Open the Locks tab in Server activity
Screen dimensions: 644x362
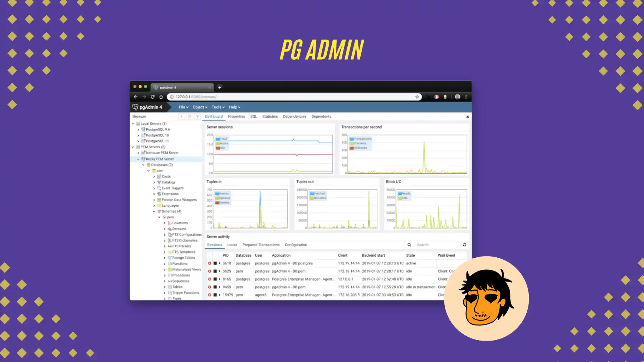pyautogui.click(x=232, y=245)
